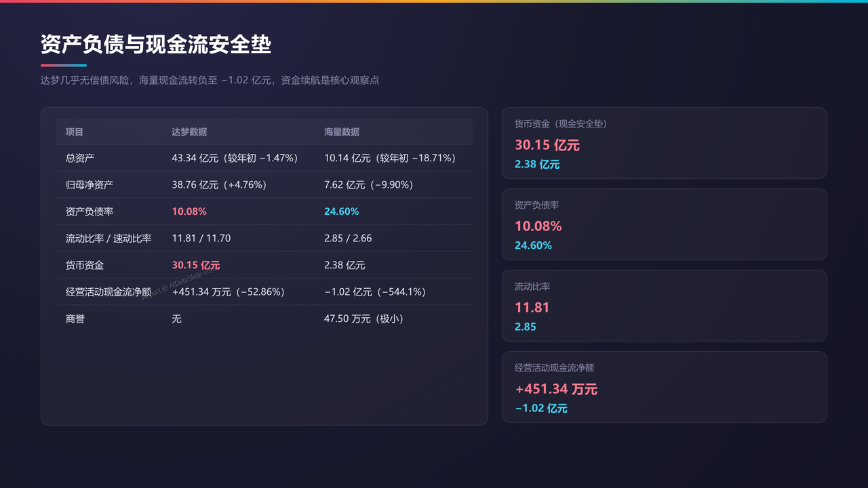Select the cell −1.02 亿元（−544.1%）
Screen dimensions: 868x488
coord(375,292)
